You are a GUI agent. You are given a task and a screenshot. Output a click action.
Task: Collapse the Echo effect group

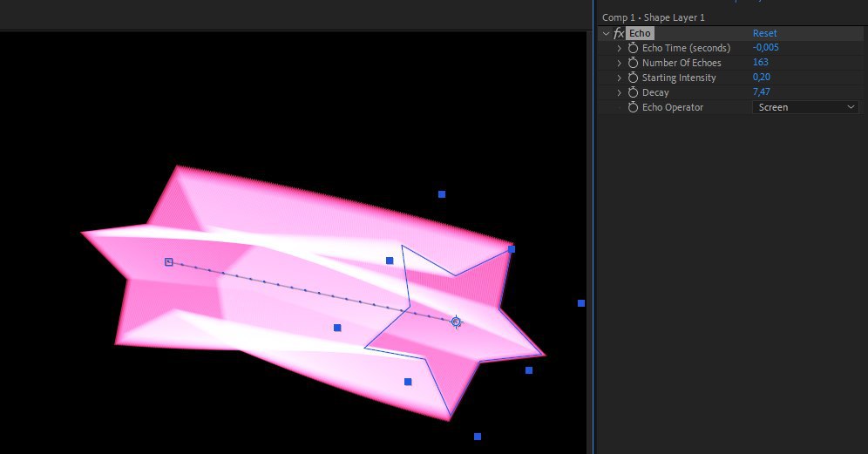coord(607,34)
